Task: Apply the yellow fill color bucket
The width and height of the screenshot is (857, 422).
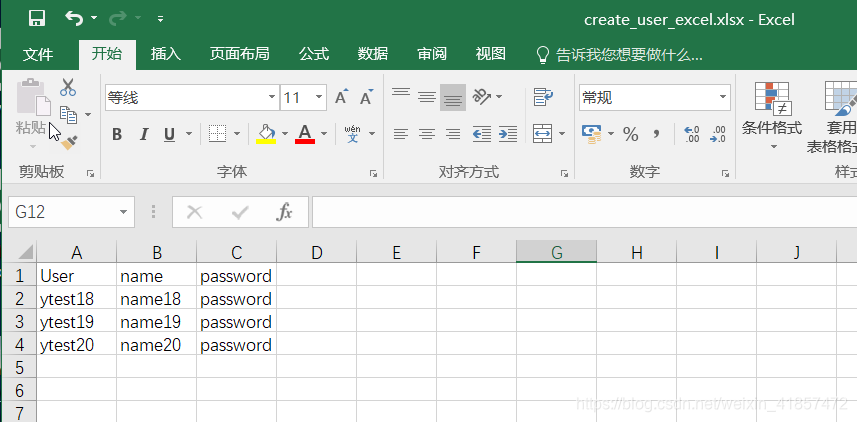Action: click(x=266, y=134)
